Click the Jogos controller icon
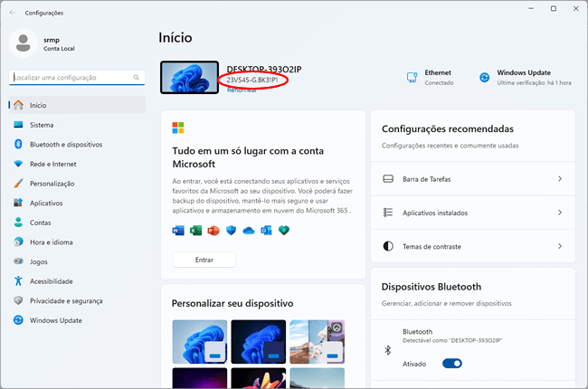This screenshot has width=588, height=389. (18, 261)
